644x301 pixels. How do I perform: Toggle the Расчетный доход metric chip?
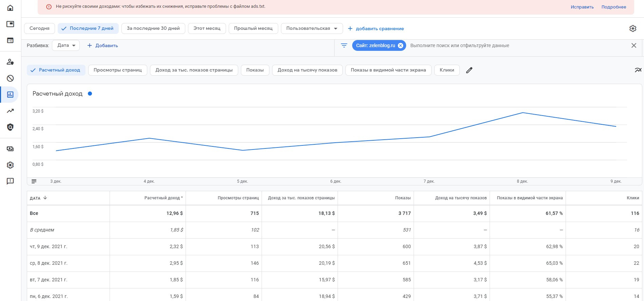click(56, 70)
